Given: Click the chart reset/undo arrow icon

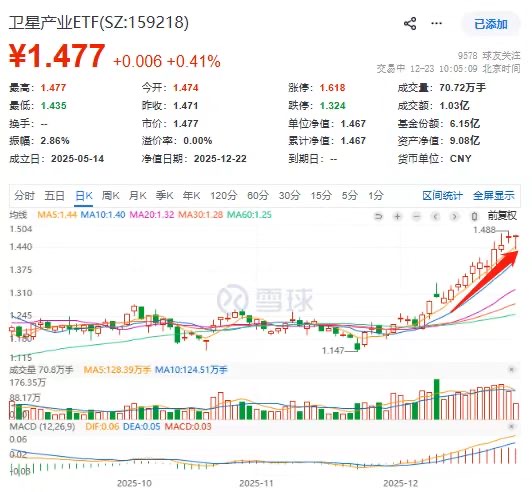Looking at the screenshot, I should 378,216.
